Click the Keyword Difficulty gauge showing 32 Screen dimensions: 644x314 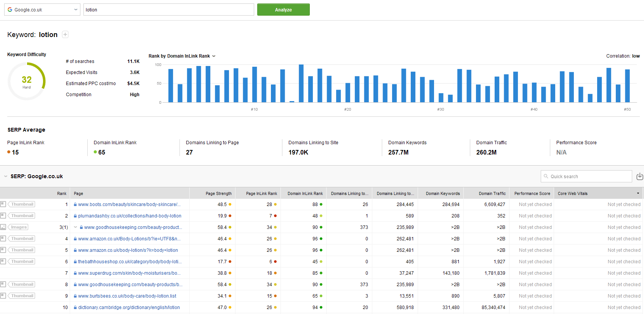tap(27, 81)
